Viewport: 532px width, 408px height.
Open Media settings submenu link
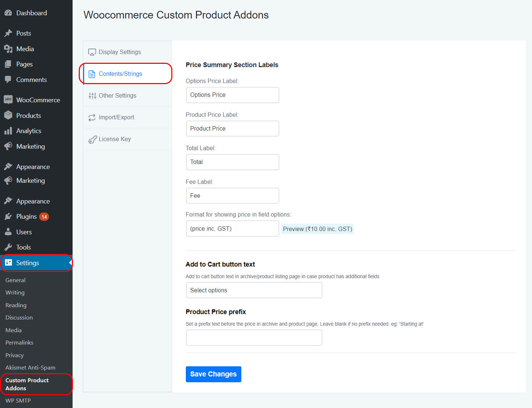click(13, 330)
